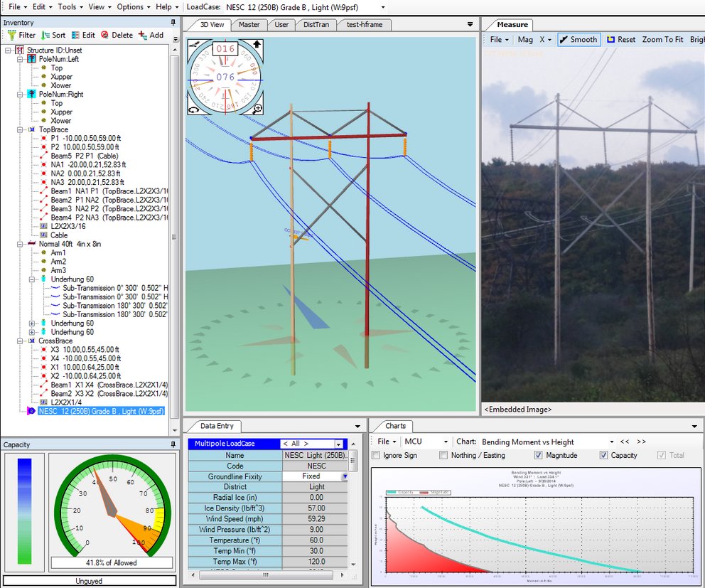This screenshot has height=588, width=705.
Task: Click the zoom magnifier icon on compass
Action: click(x=257, y=108)
